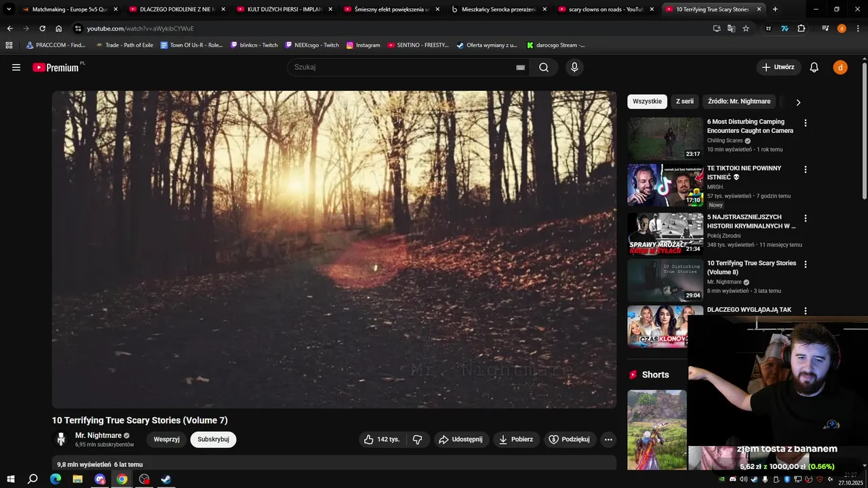
Task: Open Steam from taskbar
Action: (166, 479)
